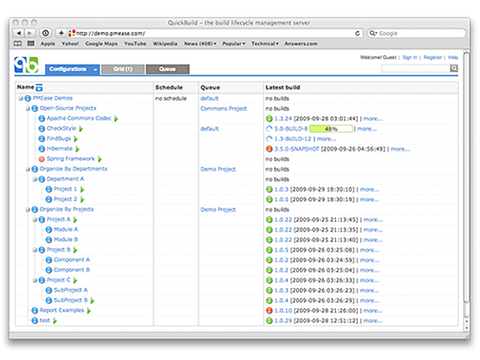Open the Top Sites clock icon

coord(45,33)
